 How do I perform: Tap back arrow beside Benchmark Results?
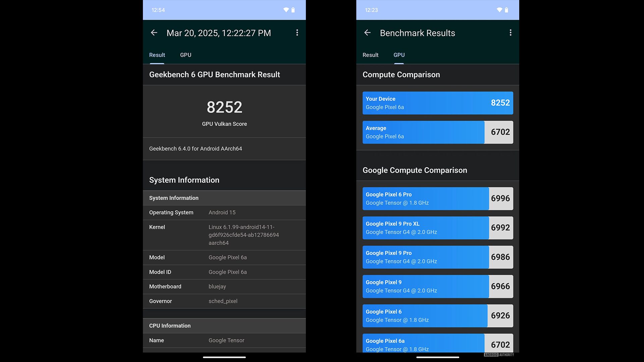coord(367,33)
